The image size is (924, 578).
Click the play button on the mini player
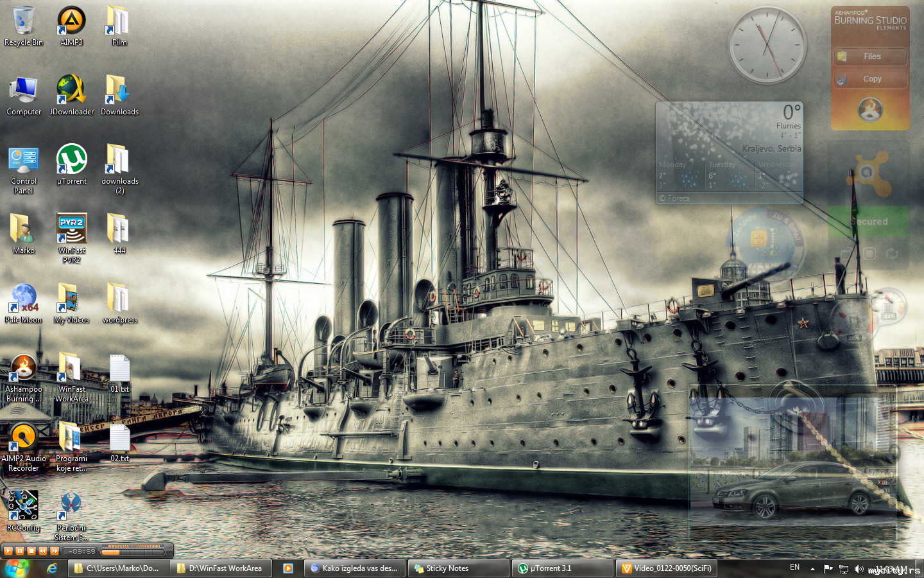(x=8, y=550)
